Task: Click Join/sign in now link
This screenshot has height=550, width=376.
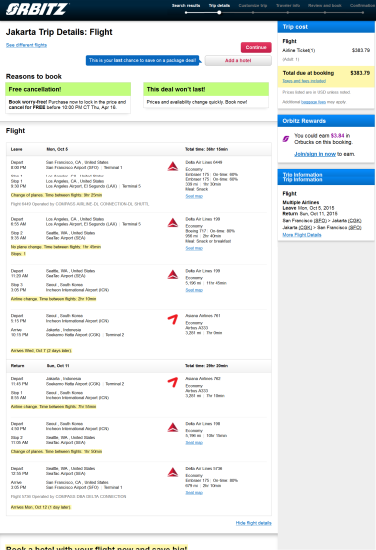Action: click(x=315, y=154)
